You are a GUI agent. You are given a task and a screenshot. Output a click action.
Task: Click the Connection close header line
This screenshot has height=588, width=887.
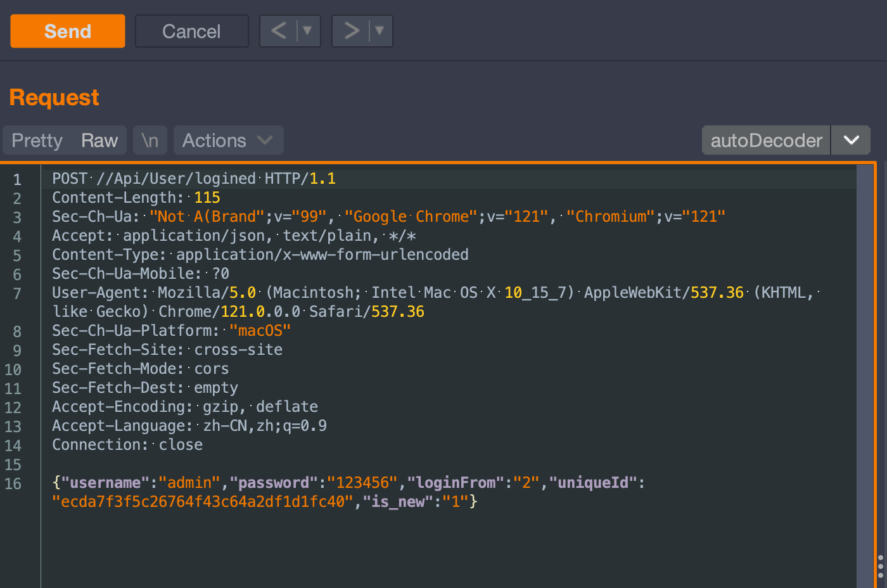pyautogui.click(x=127, y=445)
